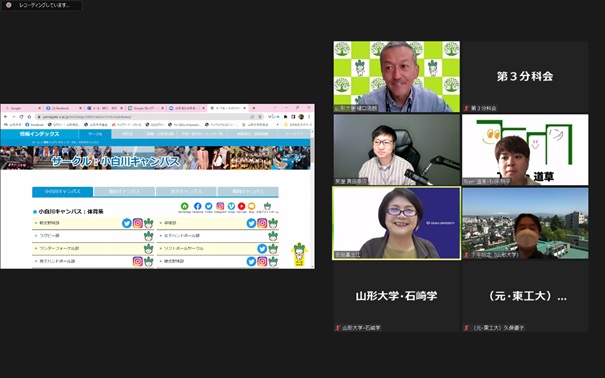Open the Twitter icon for 軟式野球部

[127, 223]
